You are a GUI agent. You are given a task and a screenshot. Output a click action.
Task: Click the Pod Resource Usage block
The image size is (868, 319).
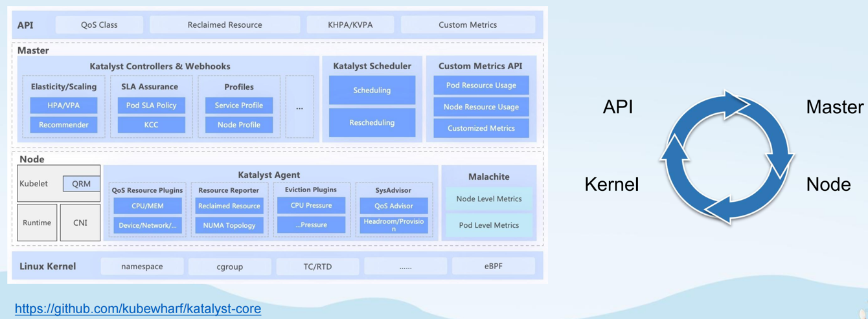point(481,85)
